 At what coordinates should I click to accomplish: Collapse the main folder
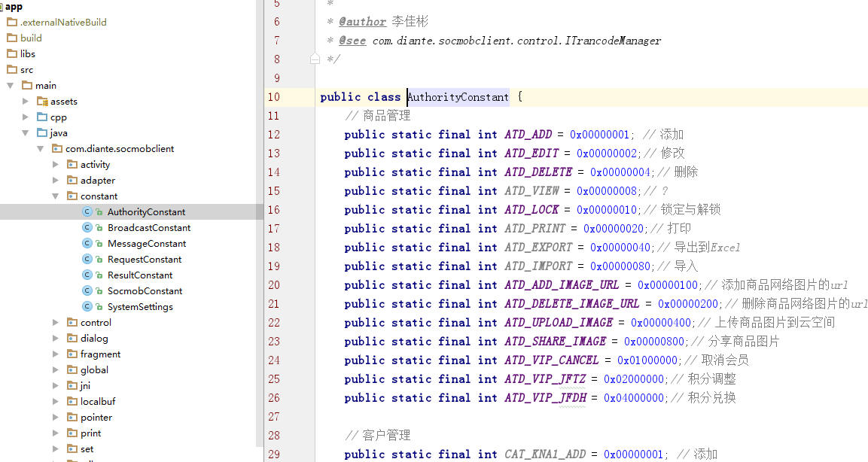coord(11,86)
